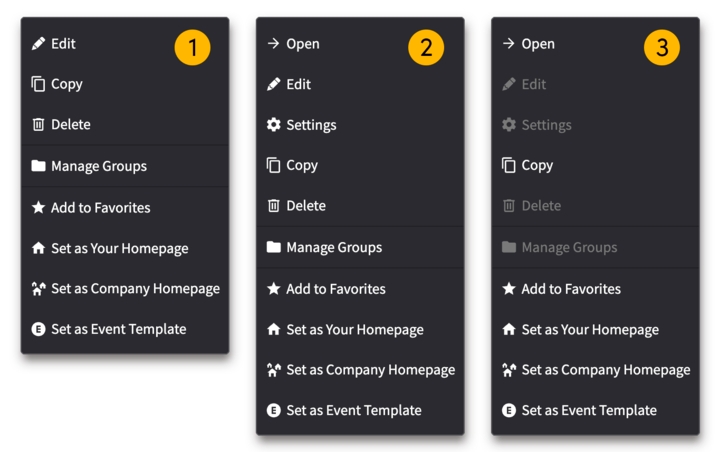Image resolution: width=720 pixels, height=452 pixels.
Task: Select Set as Company Homepage in menu 1
Action: point(135,289)
